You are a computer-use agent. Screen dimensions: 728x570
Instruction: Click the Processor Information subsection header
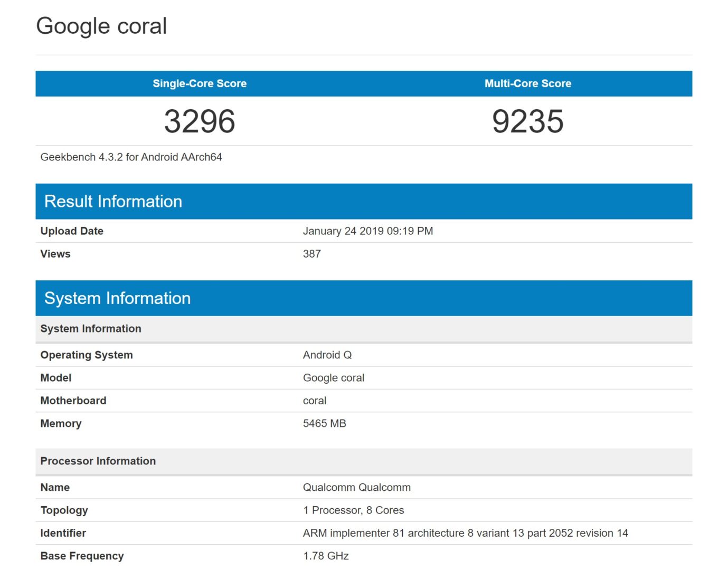point(98,461)
